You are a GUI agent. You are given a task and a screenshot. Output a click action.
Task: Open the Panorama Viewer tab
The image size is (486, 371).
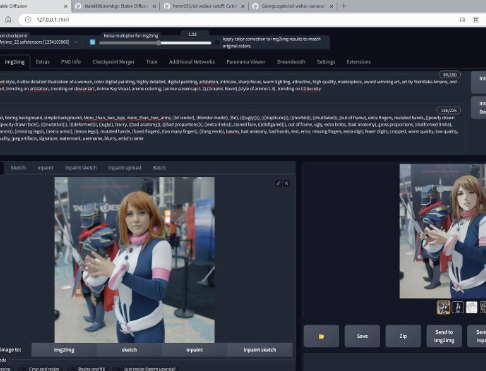246,62
